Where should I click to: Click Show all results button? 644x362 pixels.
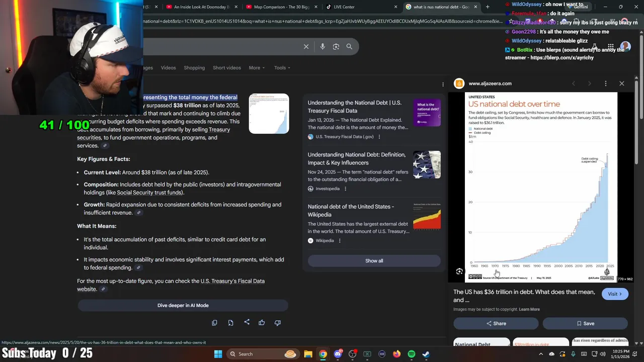click(x=374, y=261)
